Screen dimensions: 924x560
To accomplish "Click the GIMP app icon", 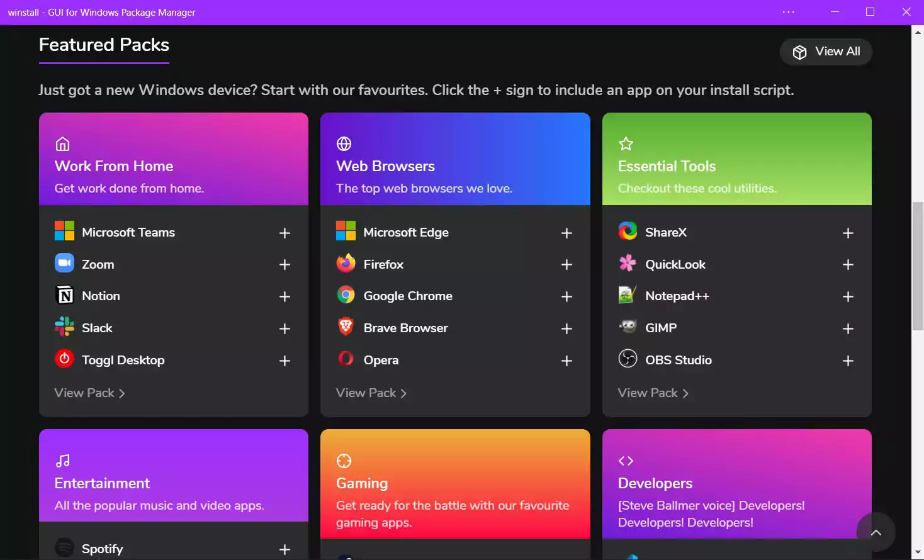I will (x=628, y=327).
